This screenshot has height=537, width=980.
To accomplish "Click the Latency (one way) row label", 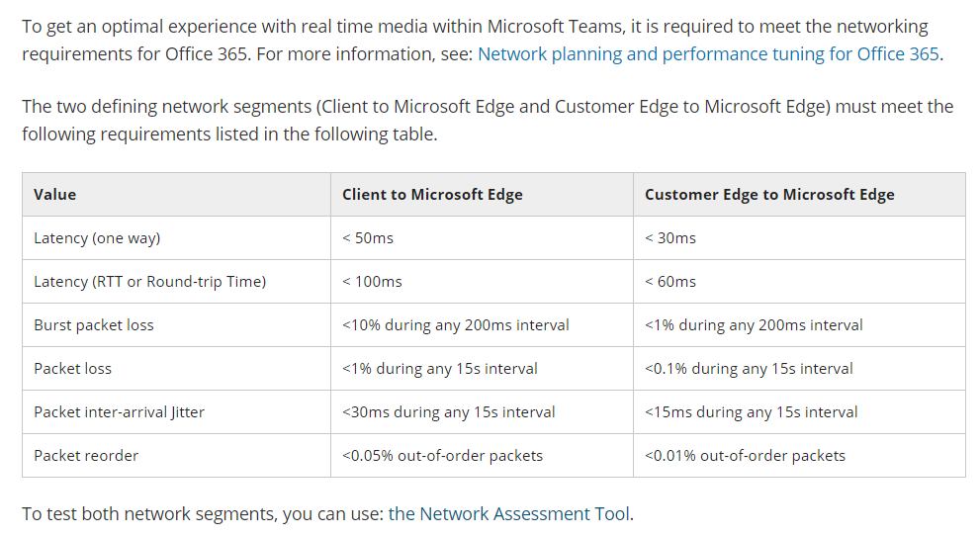I will pyautogui.click(x=97, y=238).
